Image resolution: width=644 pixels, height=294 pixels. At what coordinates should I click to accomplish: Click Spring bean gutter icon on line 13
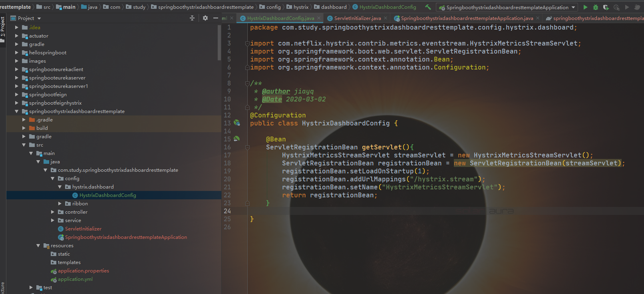(x=237, y=123)
